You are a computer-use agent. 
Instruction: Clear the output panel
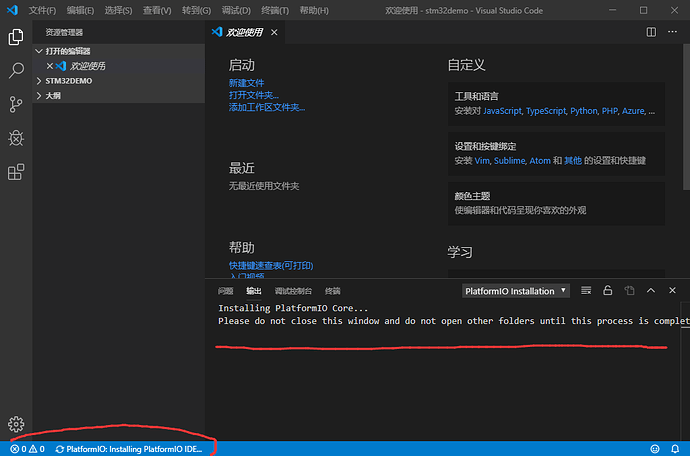click(586, 291)
